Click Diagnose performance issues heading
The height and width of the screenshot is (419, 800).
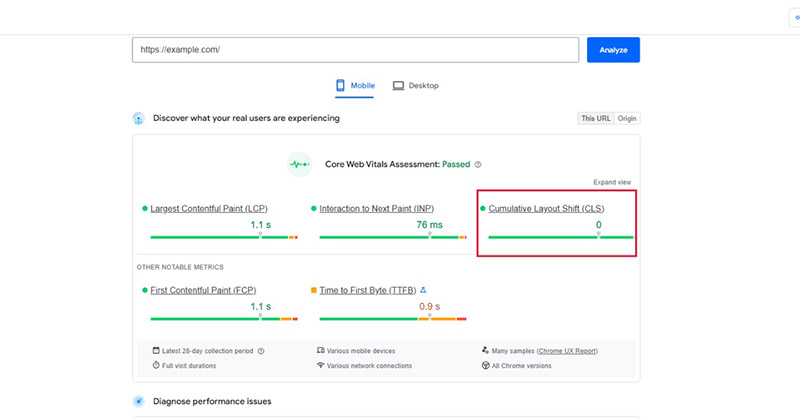212,402
